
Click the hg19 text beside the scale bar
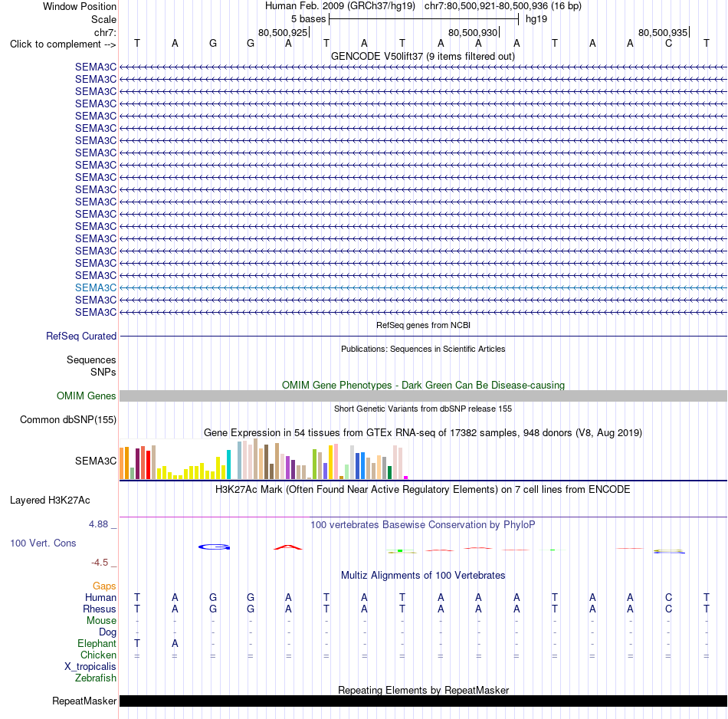click(x=536, y=19)
